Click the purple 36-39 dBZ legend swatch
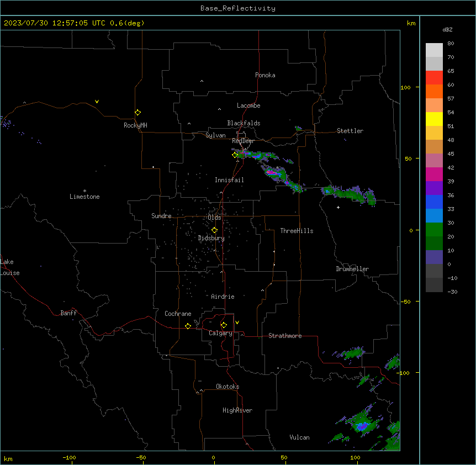This screenshot has width=476, height=465. pyautogui.click(x=434, y=188)
